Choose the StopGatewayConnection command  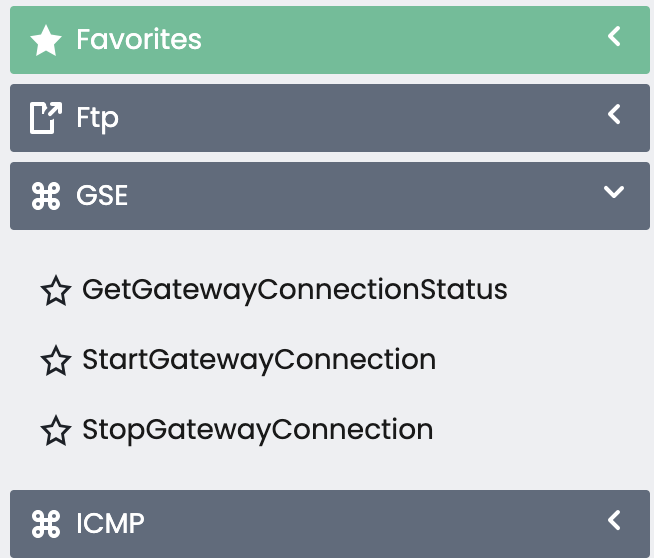click(x=258, y=430)
